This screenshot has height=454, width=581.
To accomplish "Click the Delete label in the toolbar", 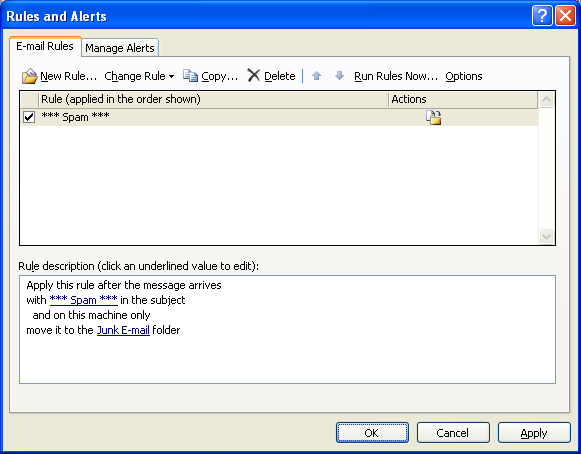I will [279, 76].
